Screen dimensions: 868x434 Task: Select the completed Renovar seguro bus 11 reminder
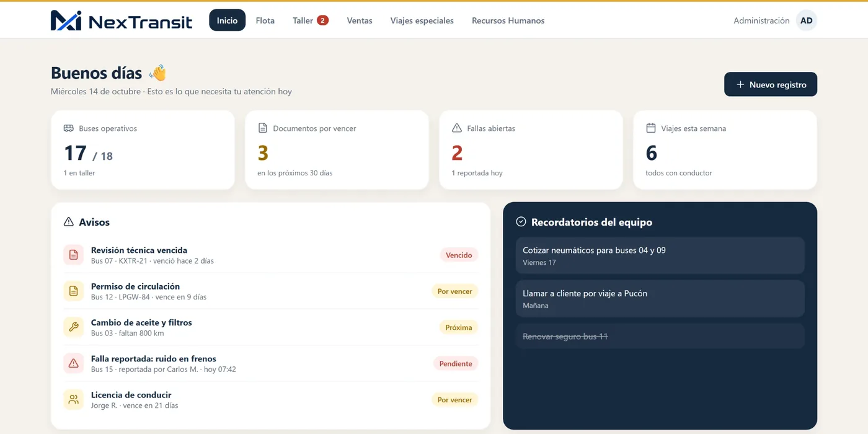click(x=660, y=336)
